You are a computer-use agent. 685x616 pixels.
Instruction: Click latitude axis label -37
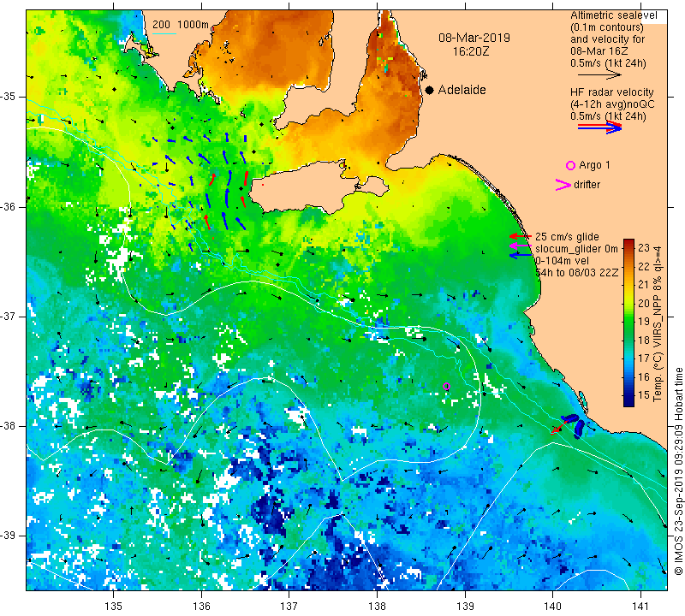click(x=9, y=316)
